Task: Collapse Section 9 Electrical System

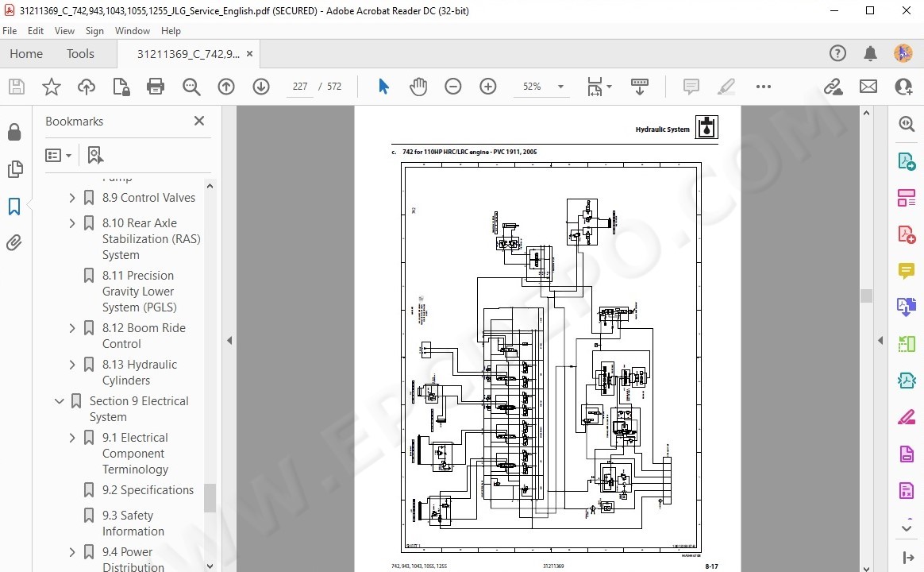Action: tap(59, 401)
